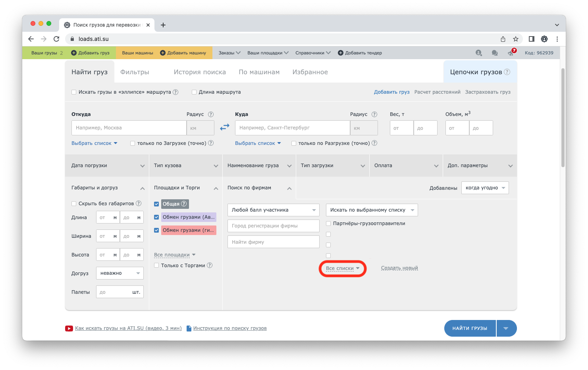This screenshot has width=588, height=370.
Task: Click plus icon in Добавить тендер
Action: click(x=341, y=53)
